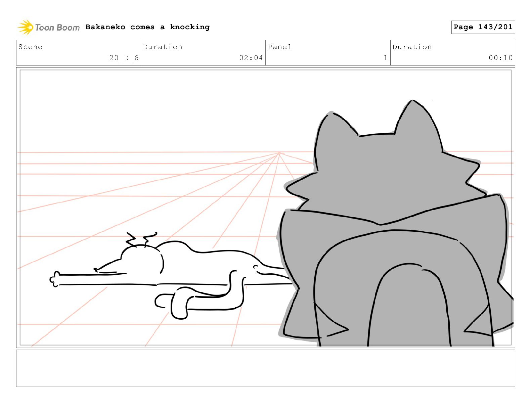Viewport: 532px width, 411px height.
Task: Select scene duration value '02:04'
Action: click(251, 58)
